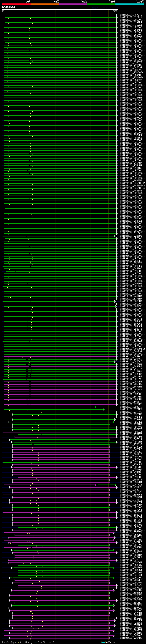This screenshot has height=644, width=146.
Task: Click the UniRef100_C6T9L8 label
Action: (x=131, y=542)
